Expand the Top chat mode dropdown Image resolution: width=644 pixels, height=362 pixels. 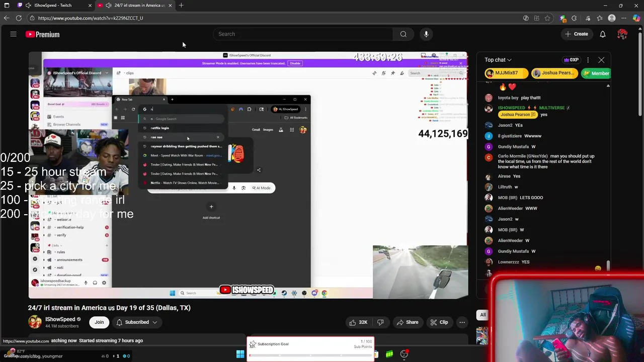(x=498, y=60)
